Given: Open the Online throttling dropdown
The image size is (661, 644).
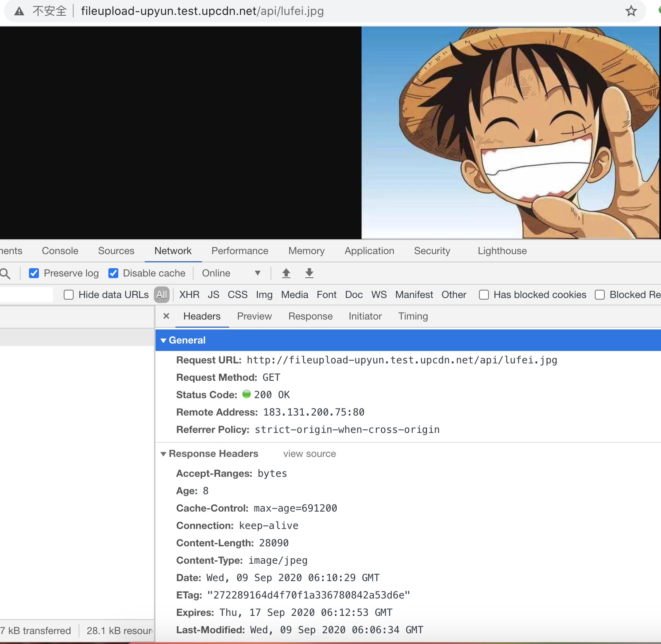Looking at the screenshot, I should (231, 273).
